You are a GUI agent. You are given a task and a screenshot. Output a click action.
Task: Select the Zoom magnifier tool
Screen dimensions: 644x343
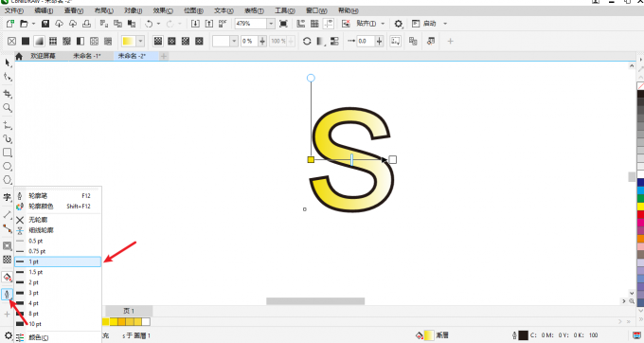point(8,108)
